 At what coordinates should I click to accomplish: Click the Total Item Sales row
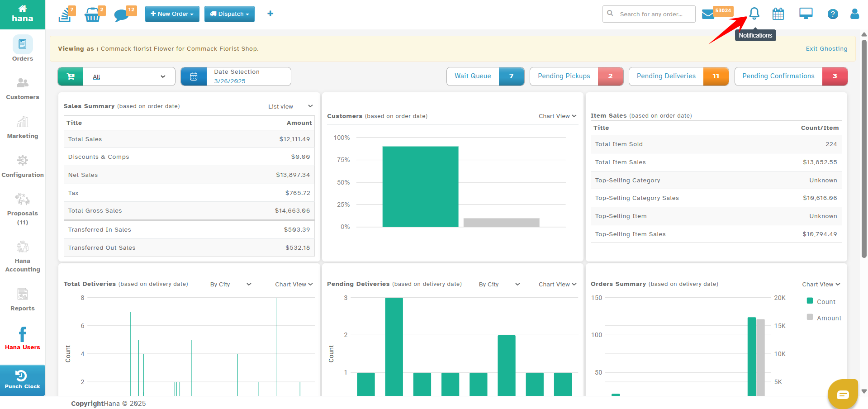(716, 162)
